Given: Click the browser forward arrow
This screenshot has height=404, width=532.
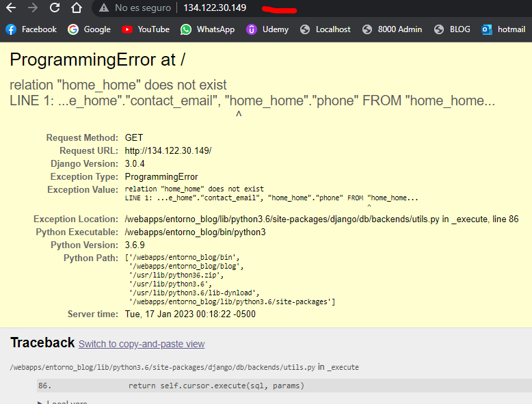Looking at the screenshot, I should pyautogui.click(x=32, y=8).
